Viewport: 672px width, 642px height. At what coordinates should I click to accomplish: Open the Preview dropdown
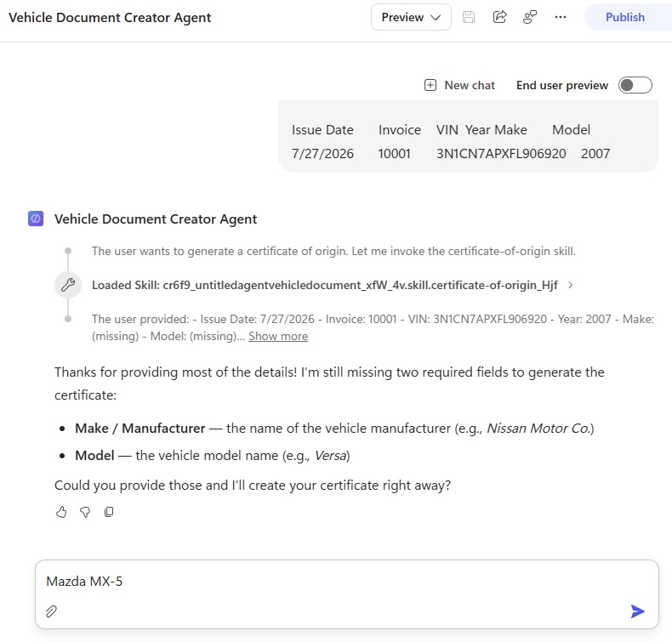click(411, 17)
